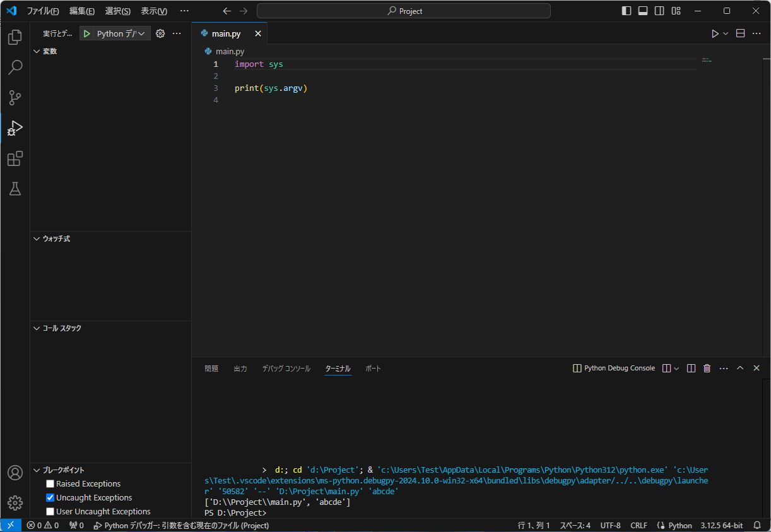Start debugging with the green play icon
The width and height of the screenshot is (771, 532).
tap(87, 33)
